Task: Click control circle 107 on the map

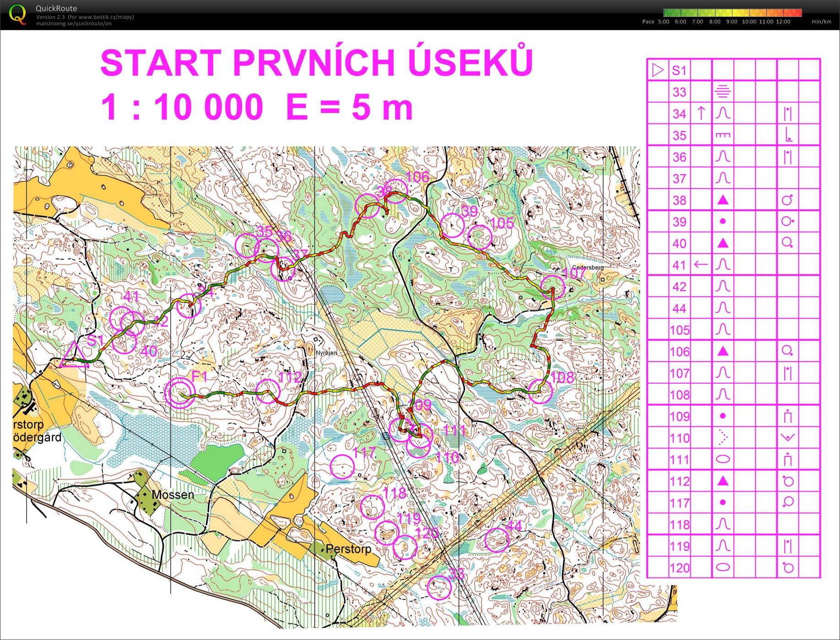Action: [553, 287]
